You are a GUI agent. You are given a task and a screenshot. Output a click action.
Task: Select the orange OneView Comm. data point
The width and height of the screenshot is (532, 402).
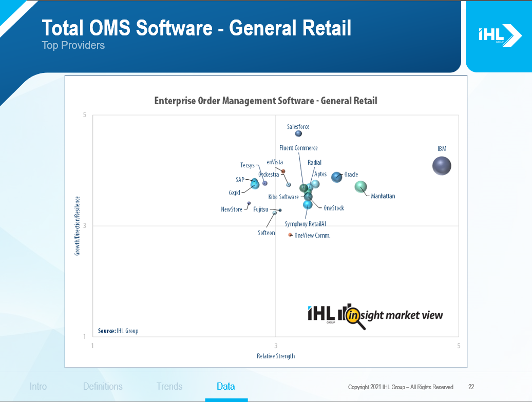[x=290, y=235]
